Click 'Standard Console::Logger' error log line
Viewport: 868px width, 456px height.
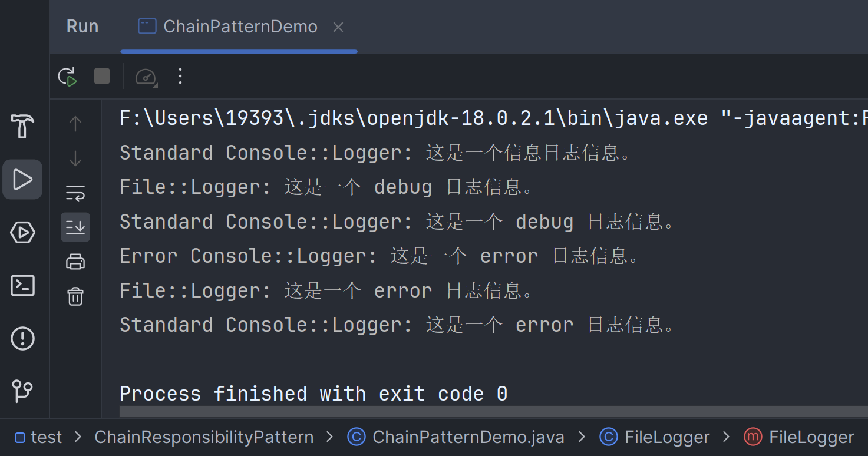pos(397,325)
